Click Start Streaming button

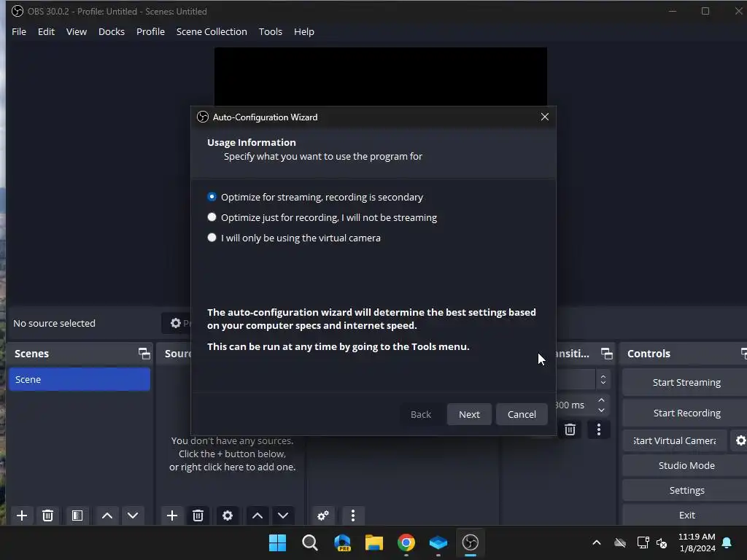[686, 382]
